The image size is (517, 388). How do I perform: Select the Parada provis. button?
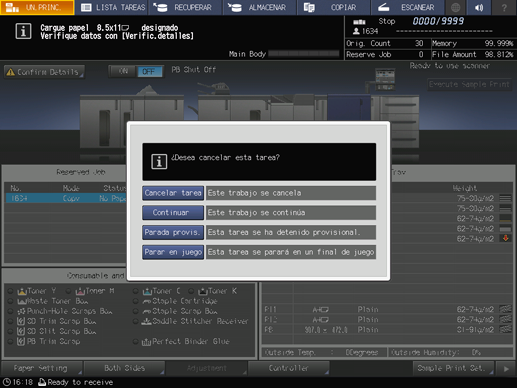(x=173, y=232)
